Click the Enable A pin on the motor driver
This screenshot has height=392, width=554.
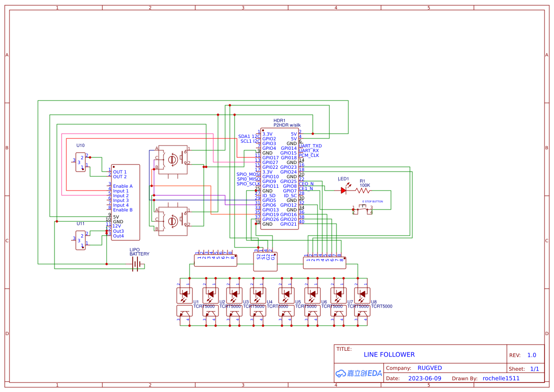point(122,186)
